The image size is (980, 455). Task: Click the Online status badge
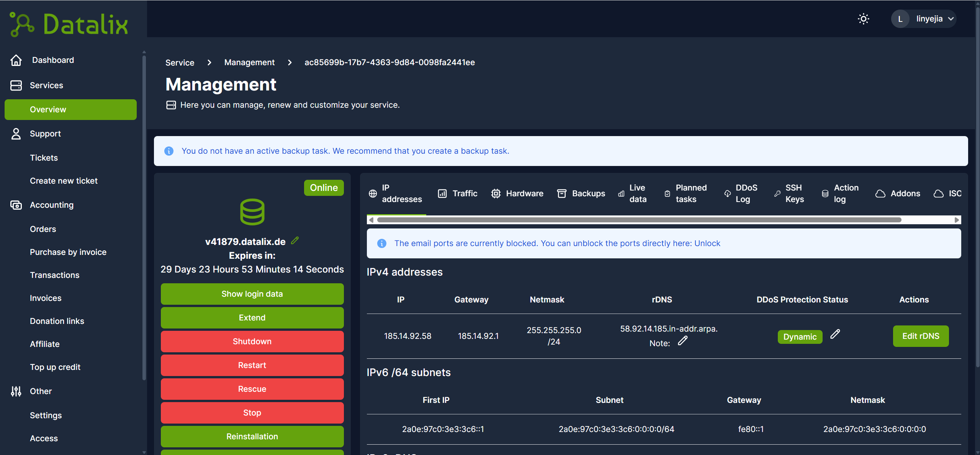324,188
